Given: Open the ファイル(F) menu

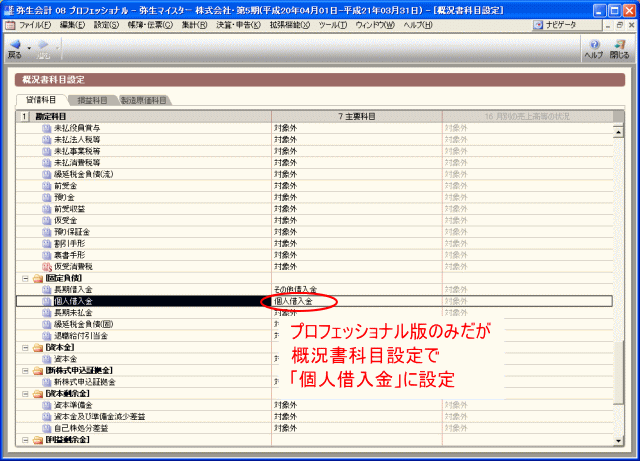Looking at the screenshot, I should [35, 25].
